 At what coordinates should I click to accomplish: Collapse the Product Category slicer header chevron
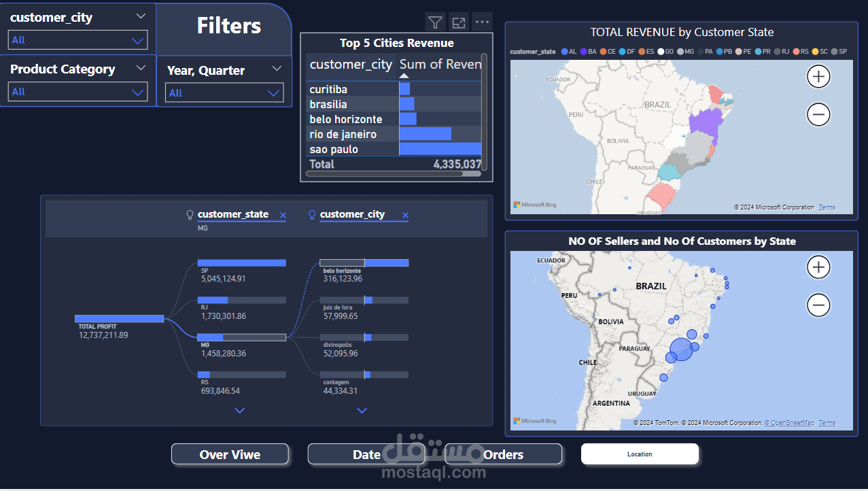pyautogui.click(x=141, y=68)
